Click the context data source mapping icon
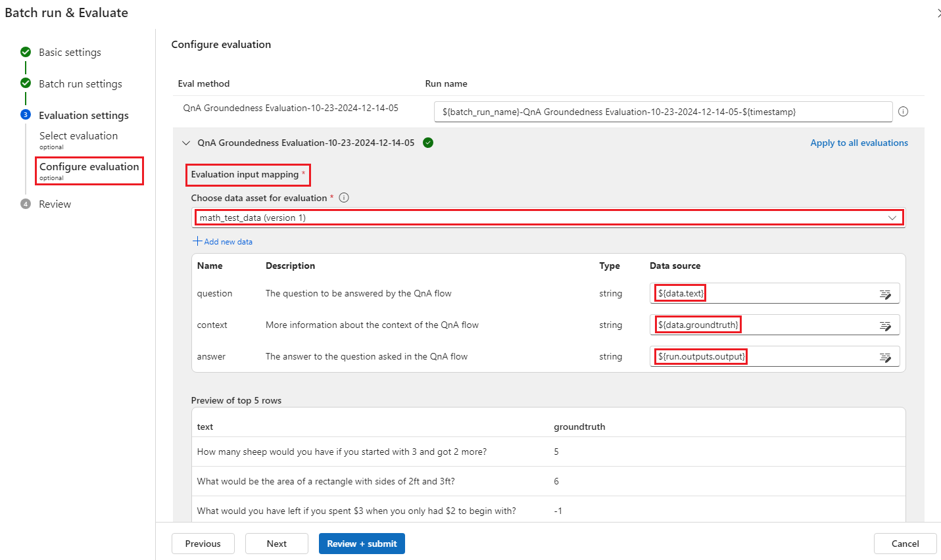941x560 pixels. (885, 325)
